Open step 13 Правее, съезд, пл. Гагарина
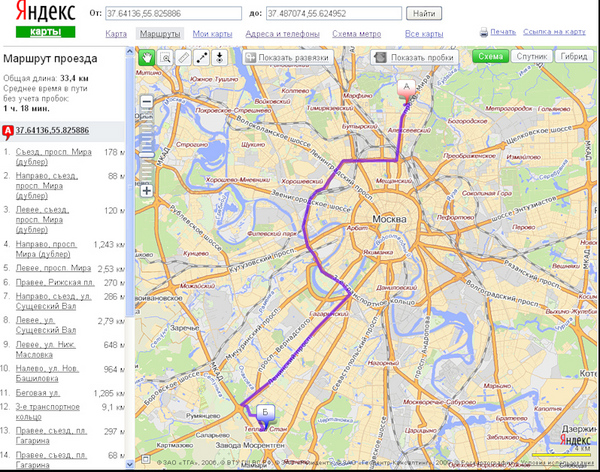 tap(51, 436)
